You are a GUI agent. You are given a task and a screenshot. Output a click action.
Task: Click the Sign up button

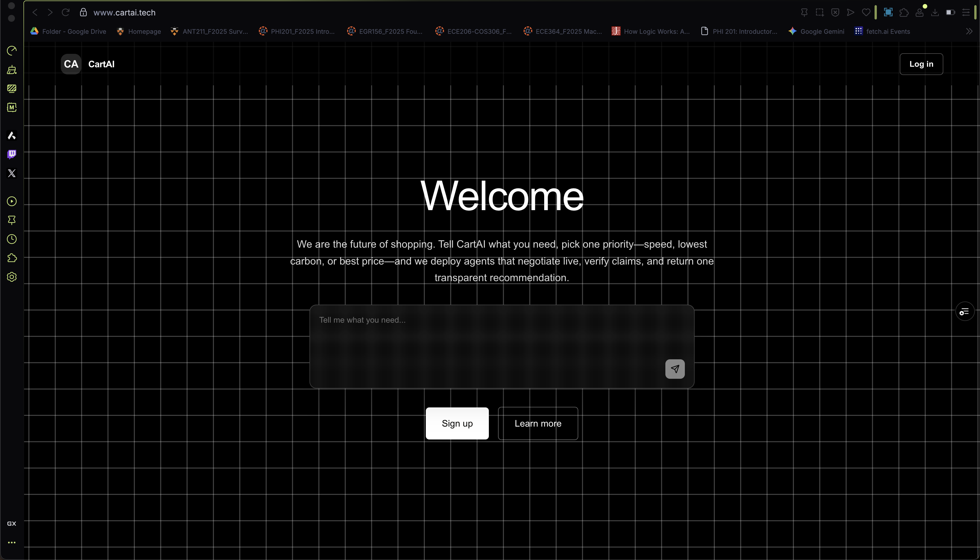pos(457,423)
